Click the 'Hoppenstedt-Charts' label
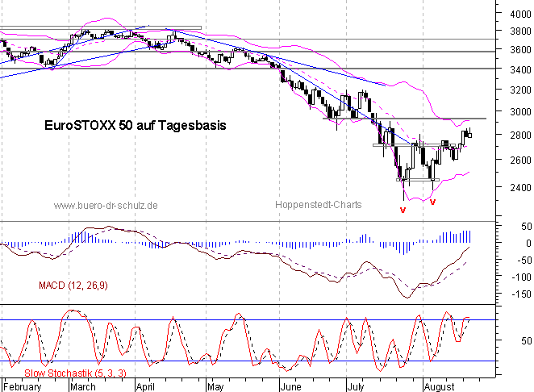The width and height of the screenshot is (534, 392). (318, 205)
